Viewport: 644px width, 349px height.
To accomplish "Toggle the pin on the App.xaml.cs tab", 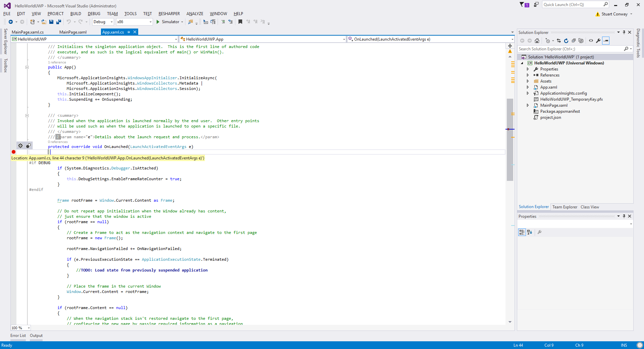I will 129,32.
